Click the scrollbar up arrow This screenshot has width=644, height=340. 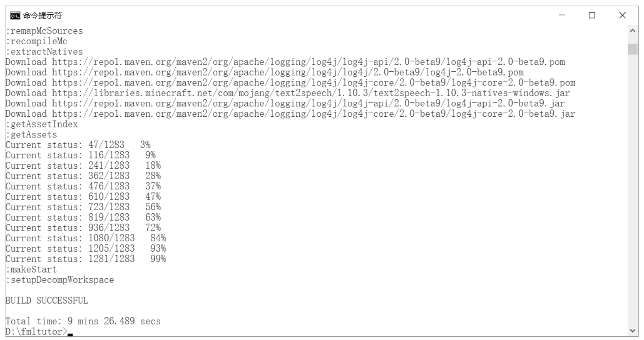tap(632, 31)
